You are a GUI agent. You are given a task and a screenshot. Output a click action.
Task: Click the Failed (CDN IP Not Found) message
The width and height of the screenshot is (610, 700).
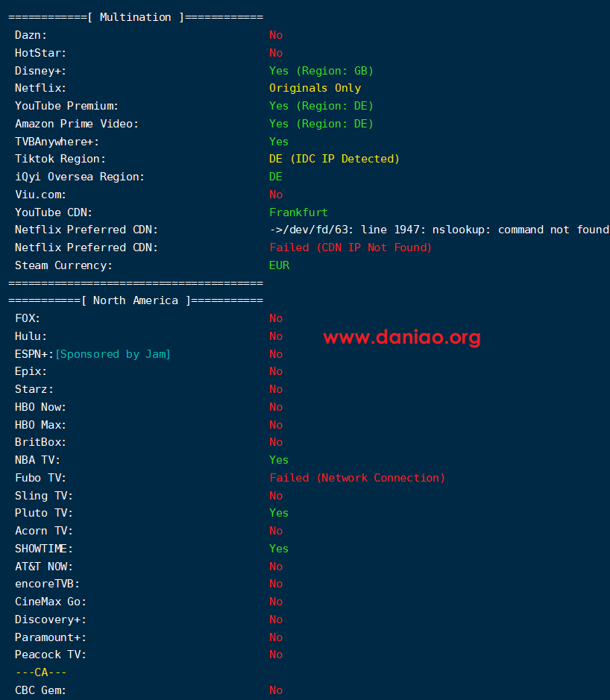click(x=350, y=247)
